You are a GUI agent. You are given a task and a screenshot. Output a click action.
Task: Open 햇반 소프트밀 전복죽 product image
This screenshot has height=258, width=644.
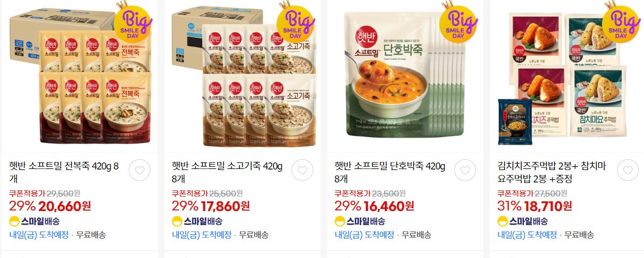pos(80,76)
